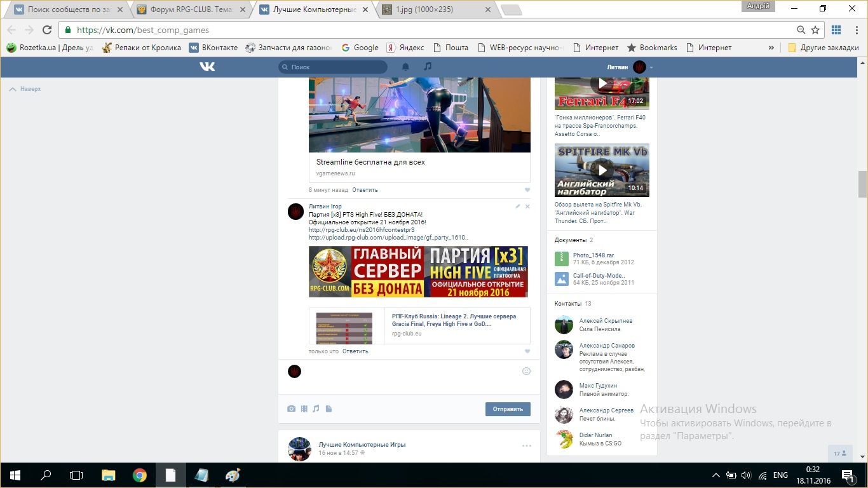The image size is (868, 488).
Task: Click the VK Поиск search field
Action: click(333, 67)
